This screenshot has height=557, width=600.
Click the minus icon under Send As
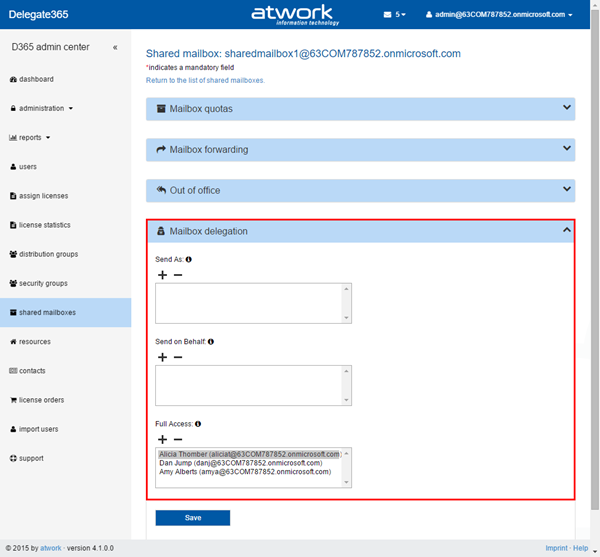click(178, 275)
